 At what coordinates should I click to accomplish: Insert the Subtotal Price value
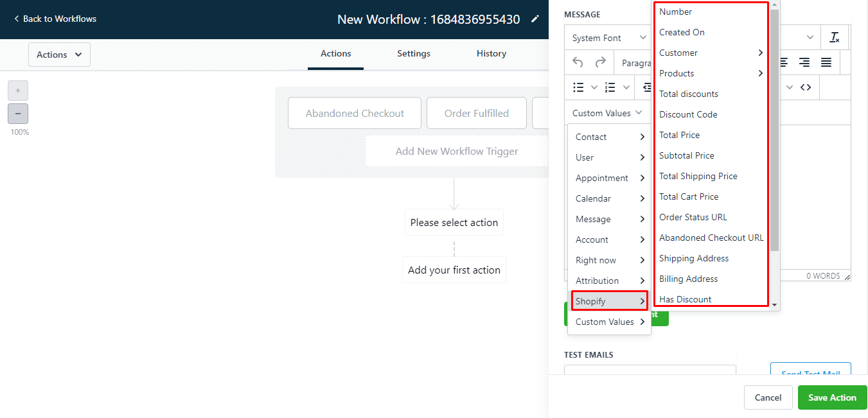(710, 155)
